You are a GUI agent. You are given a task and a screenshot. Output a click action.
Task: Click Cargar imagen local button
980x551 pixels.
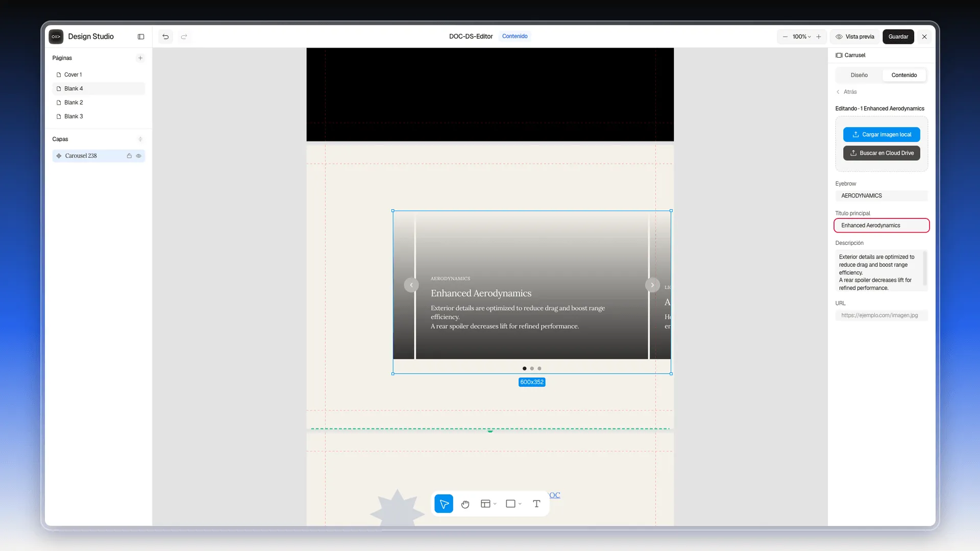coord(881,135)
